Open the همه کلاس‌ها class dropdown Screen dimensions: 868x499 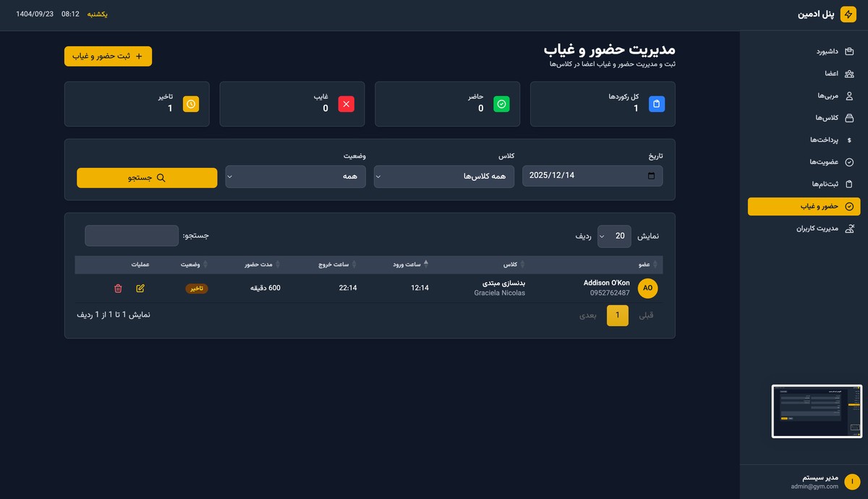click(443, 176)
